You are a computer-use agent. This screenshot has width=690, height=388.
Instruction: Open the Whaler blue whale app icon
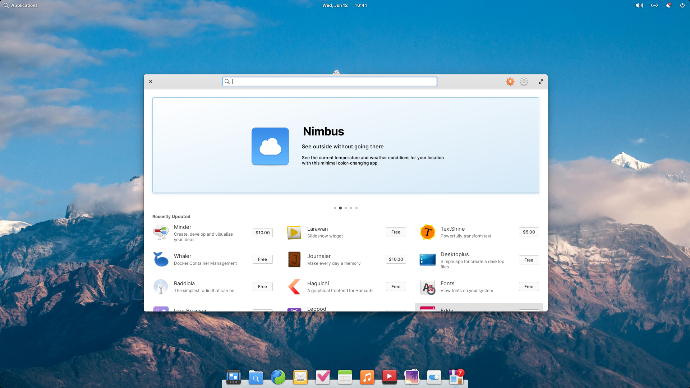coord(161,260)
